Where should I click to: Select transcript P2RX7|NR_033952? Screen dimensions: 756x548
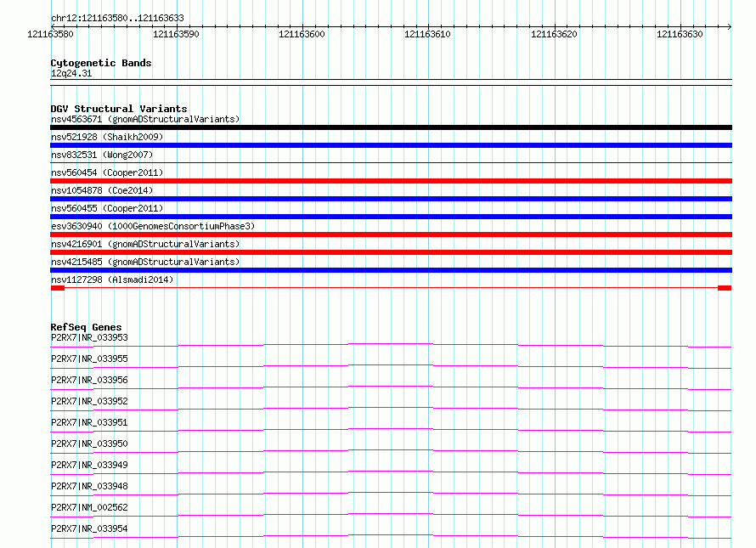(x=89, y=401)
